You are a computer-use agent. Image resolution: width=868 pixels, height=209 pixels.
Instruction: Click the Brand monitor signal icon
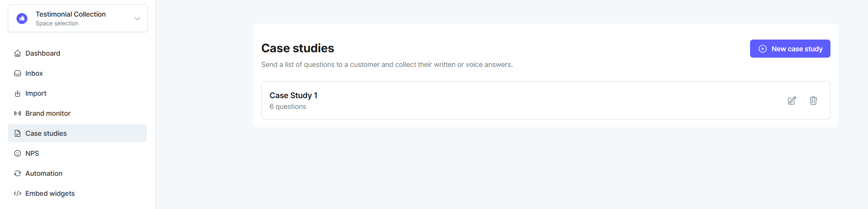(x=18, y=113)
